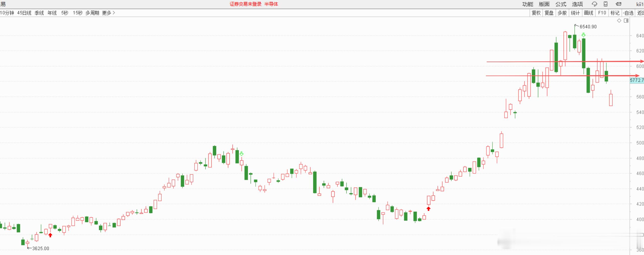The width and height of the screenshot is (644, 255).
Task: Switch to the 5秒 period tab
Action: tap(65, 13)
